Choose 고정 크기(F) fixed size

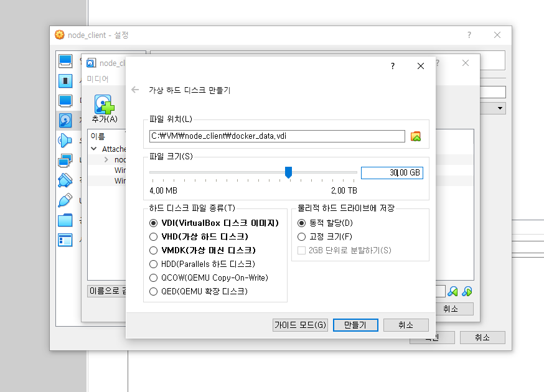pyautogui.click(x=325, y=236)
